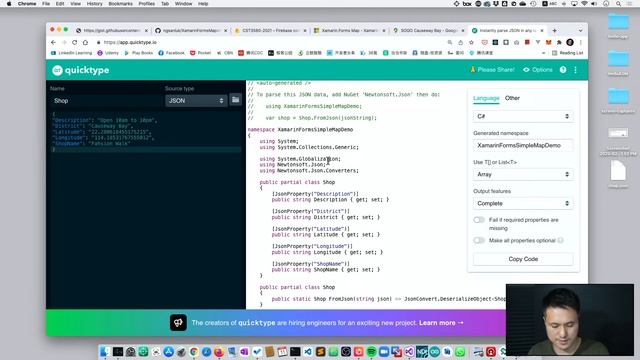Open Sublime Text from the Dock

320,351
